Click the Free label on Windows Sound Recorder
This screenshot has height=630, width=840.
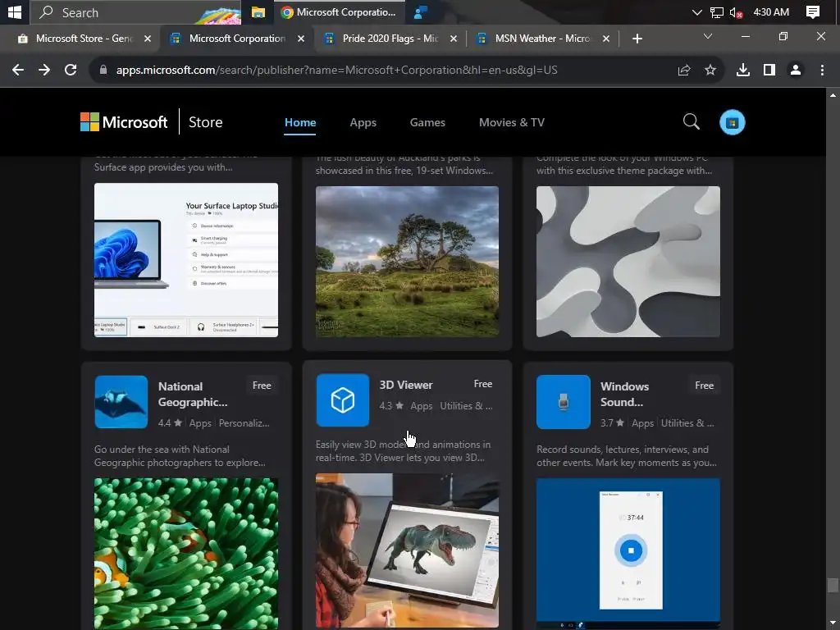[x=704, y=386]
